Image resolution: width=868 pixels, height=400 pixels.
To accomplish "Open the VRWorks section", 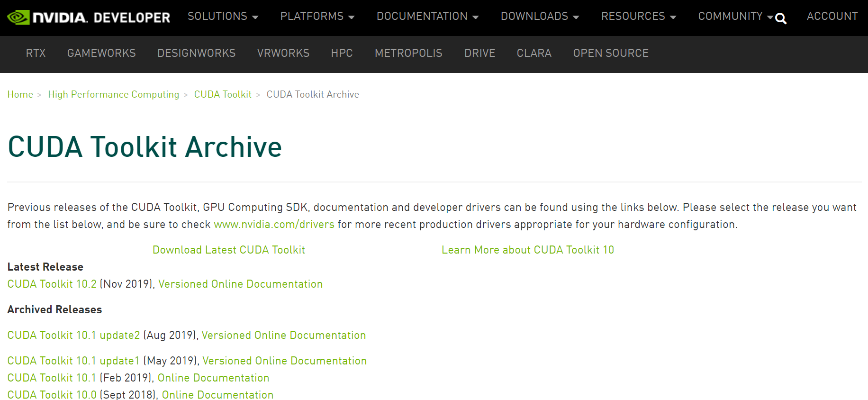I will click(x=283, y=53).
